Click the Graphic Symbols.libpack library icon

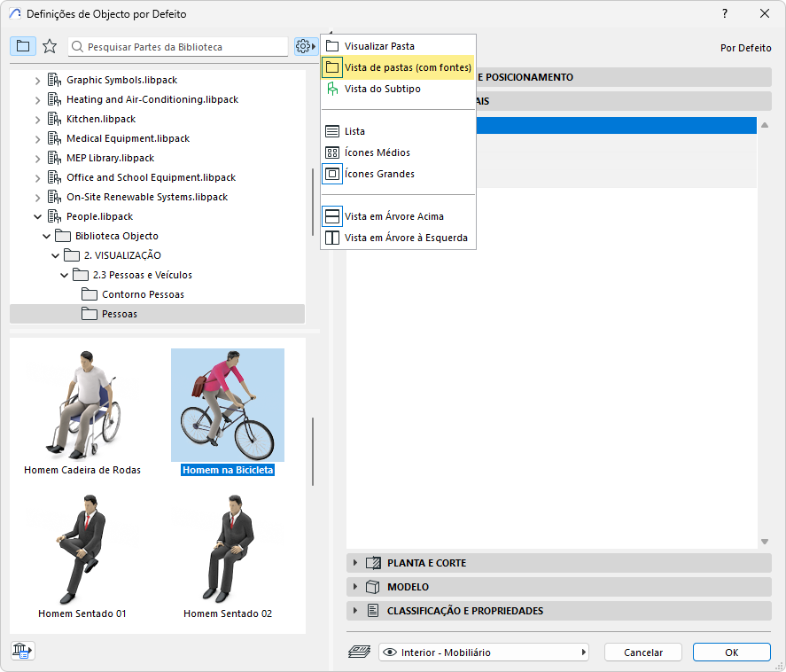pos(55,80)
